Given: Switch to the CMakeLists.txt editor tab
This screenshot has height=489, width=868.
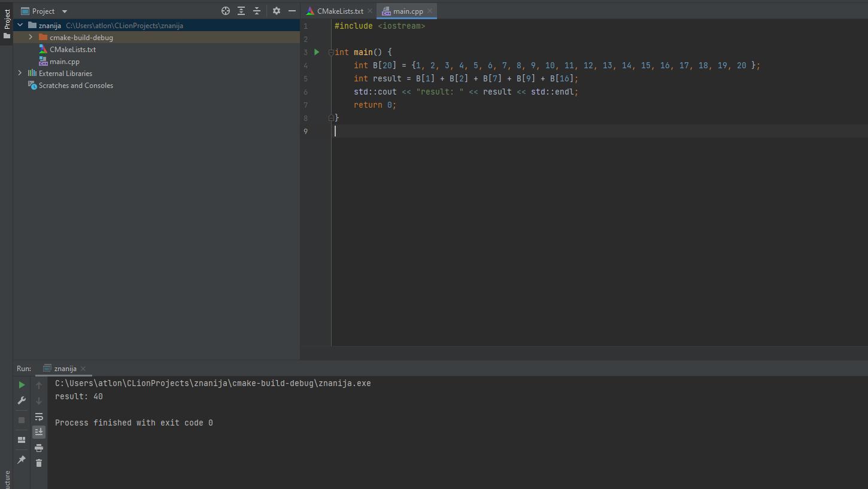Looking at the screenshot, I should tap(339, 11).
